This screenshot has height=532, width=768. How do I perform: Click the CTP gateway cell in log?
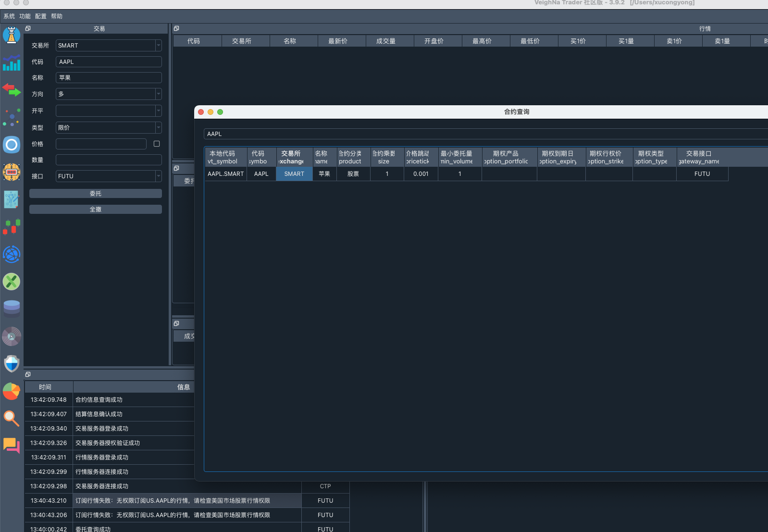point(325,486)
